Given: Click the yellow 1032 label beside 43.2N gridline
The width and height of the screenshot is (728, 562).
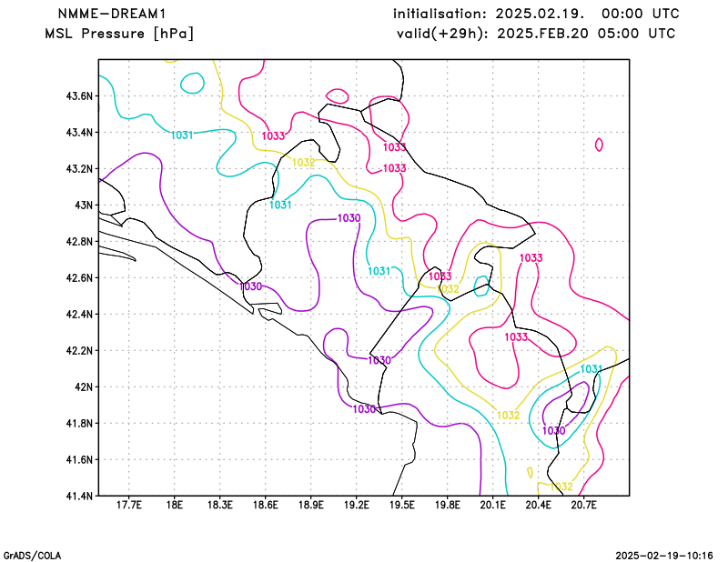Looking at the screenshot, I should [304, 163].
